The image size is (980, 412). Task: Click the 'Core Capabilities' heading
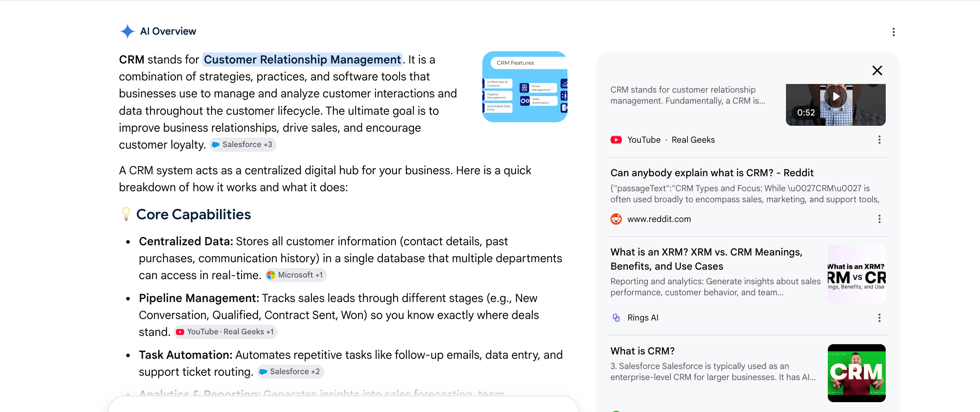(x=194, y=214)
